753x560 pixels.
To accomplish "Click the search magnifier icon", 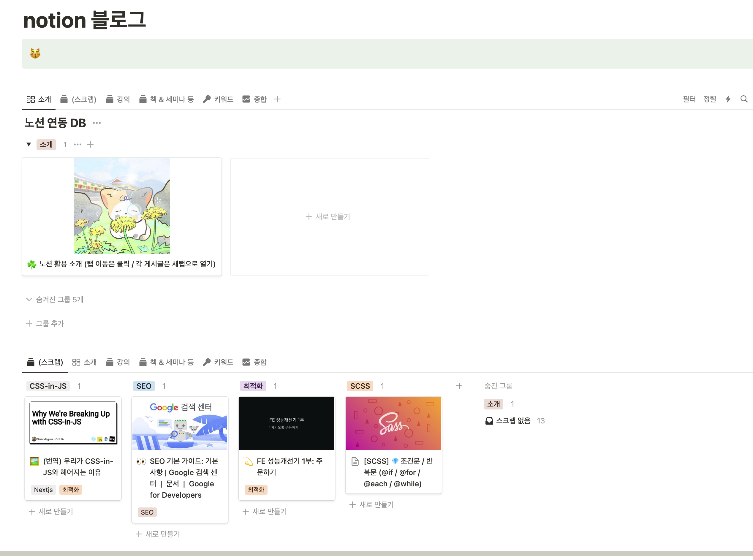I will (x=743, y=99).
